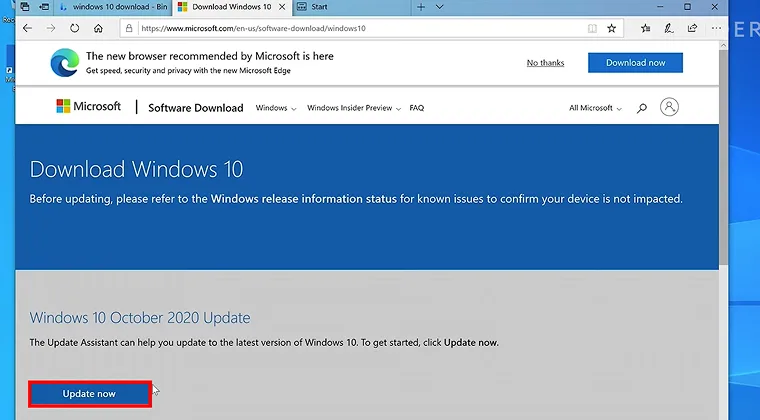Click the Download Windows 10 page title
Viewport: 760px width, 420px height.
136,169
